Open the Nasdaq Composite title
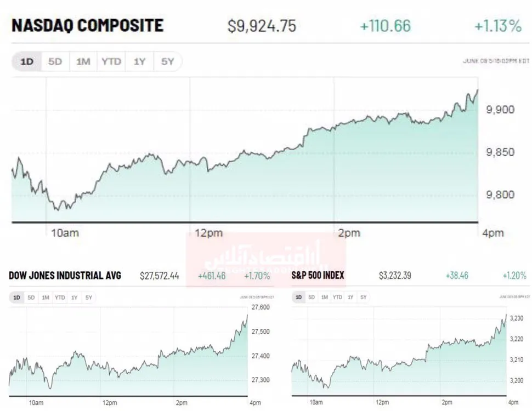532x411 pixels. pyautogui.click(x=88, y=25)
